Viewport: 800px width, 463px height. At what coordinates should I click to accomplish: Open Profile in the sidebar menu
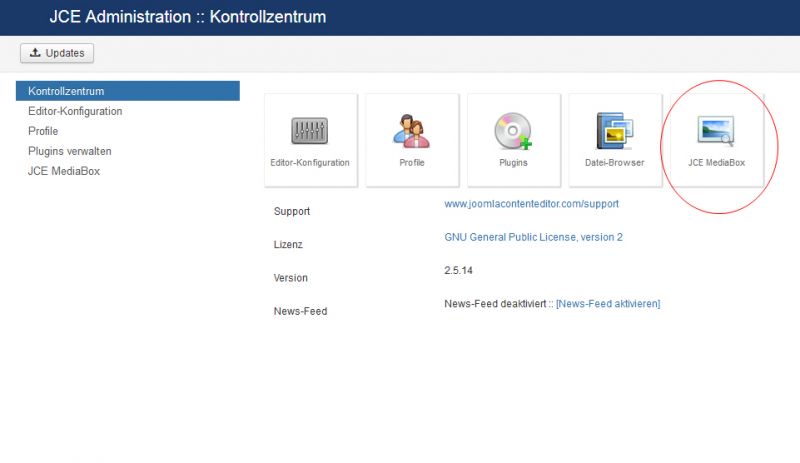tap(43, 131)
